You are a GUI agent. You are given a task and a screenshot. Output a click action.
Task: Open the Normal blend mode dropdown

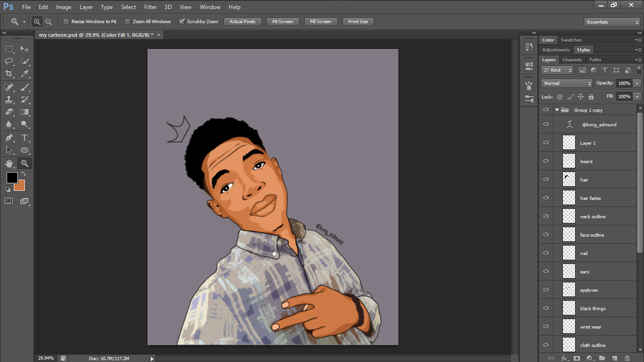pos(567,83)
